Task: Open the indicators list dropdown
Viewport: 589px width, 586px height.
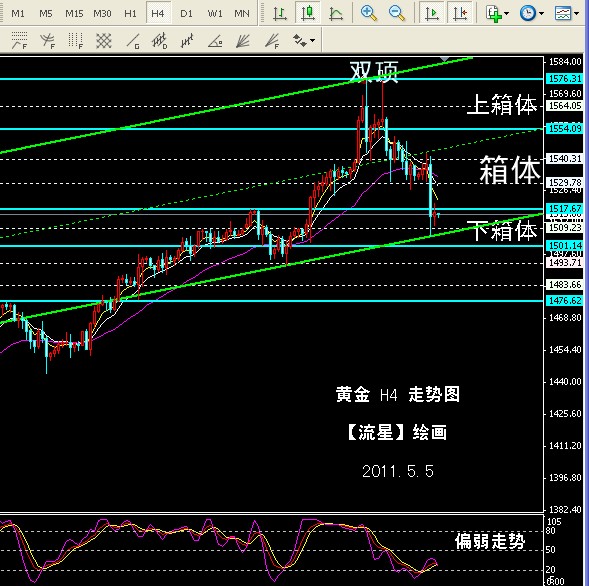Action: [497, 14]
